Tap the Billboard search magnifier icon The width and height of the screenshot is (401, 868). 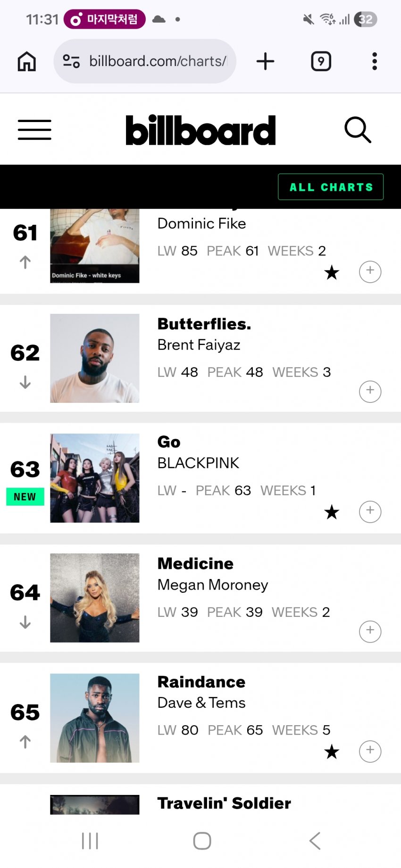pyautogui.click(x=358, y=130)
